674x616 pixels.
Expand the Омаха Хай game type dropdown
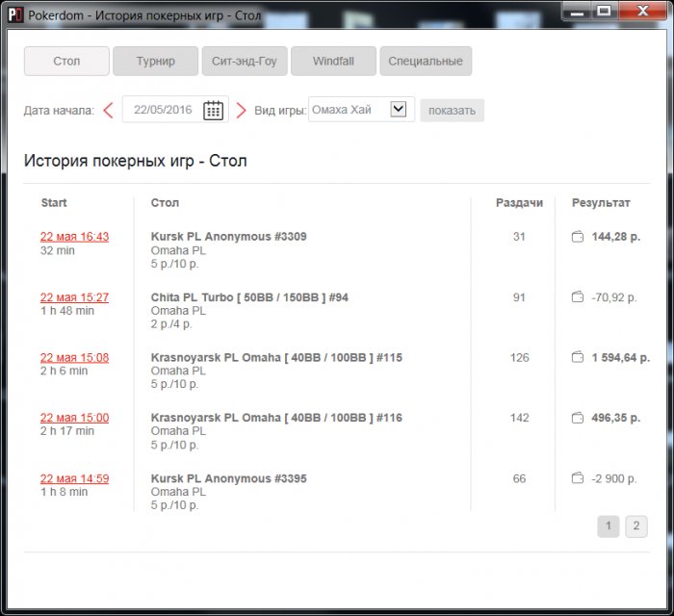(399, 110)
